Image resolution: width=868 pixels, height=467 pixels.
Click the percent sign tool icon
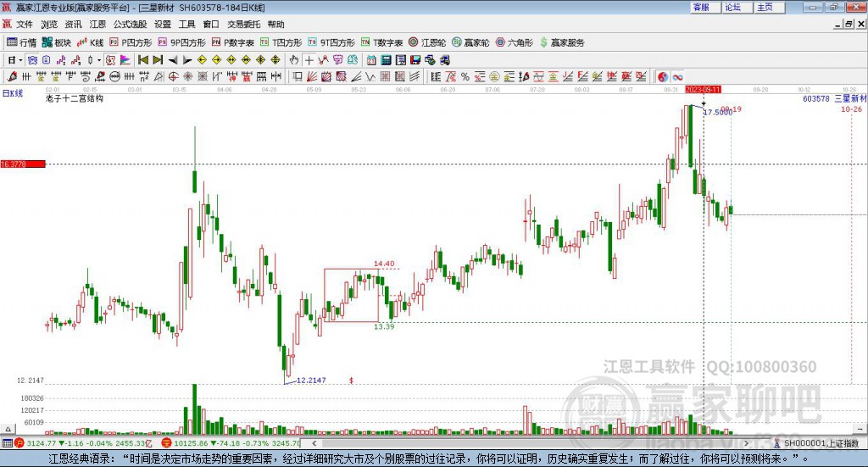(x=465, y=76)
